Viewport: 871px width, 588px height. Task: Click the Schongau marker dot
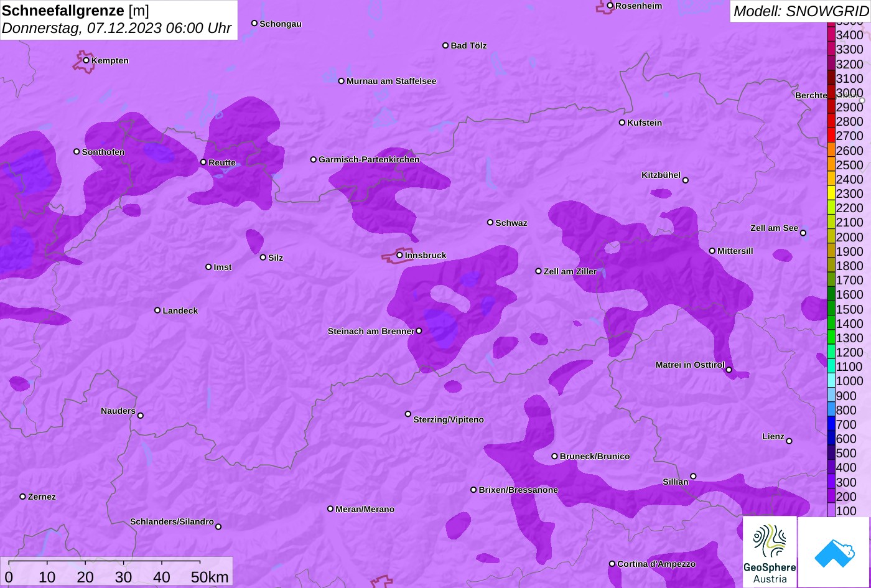(254, 24)
